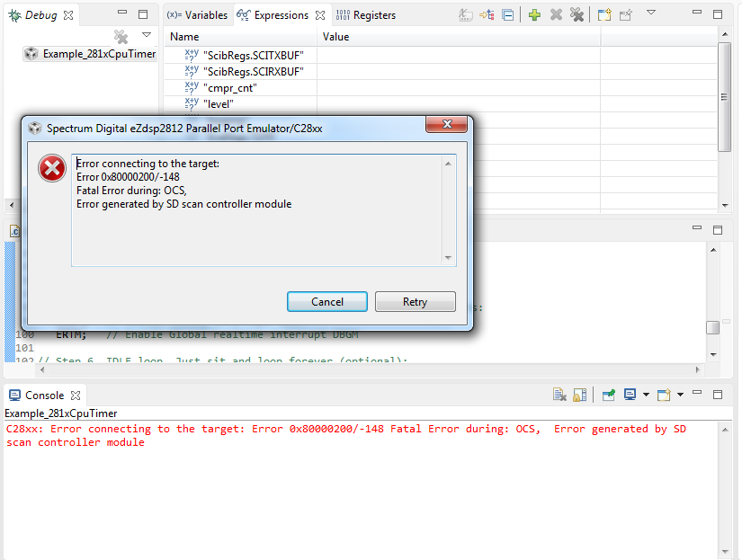Open the Debug view menu dropdown
Screen dimensions: 742x560
point(147,34)
